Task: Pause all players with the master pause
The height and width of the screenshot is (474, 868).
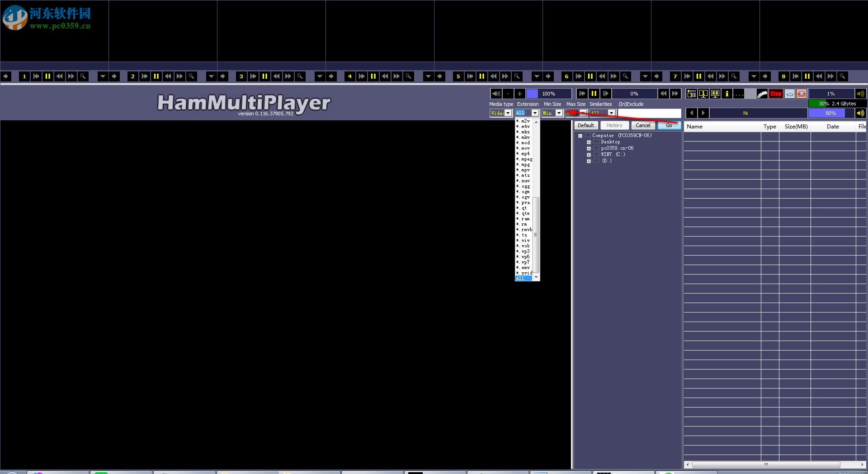Action: (x=594, y=94)
